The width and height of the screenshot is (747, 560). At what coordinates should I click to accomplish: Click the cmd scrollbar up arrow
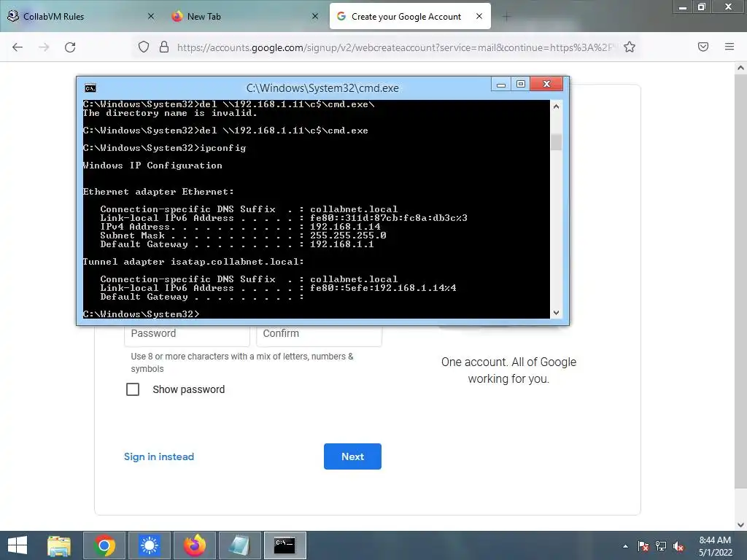coord(556,106)
